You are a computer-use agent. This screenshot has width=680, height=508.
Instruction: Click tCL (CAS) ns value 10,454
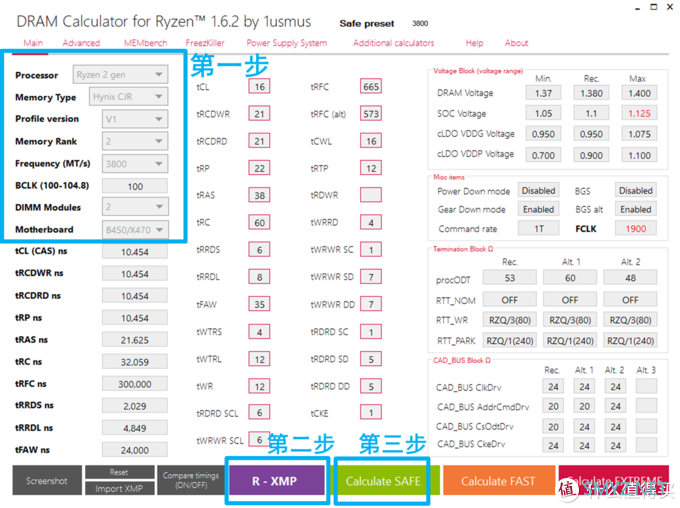[135, 252]
